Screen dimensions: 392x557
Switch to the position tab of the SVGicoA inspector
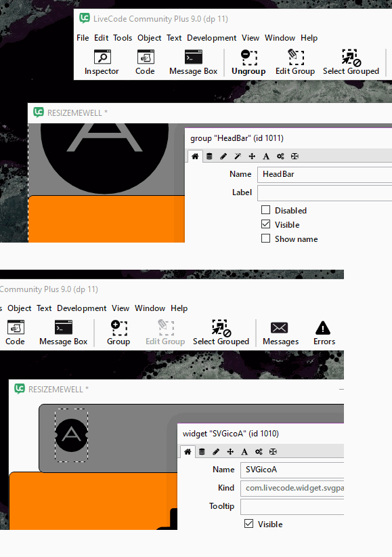(230, 451)
